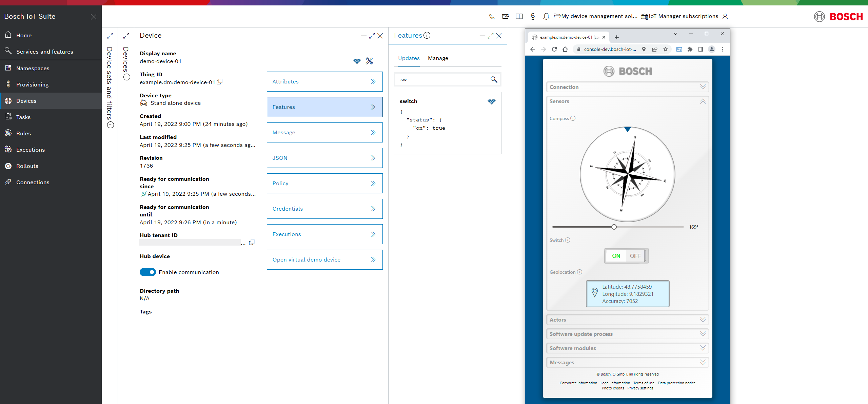The image size is (868, 404).
Task: Open Connections in the sidebar
Action: point(51,182)
